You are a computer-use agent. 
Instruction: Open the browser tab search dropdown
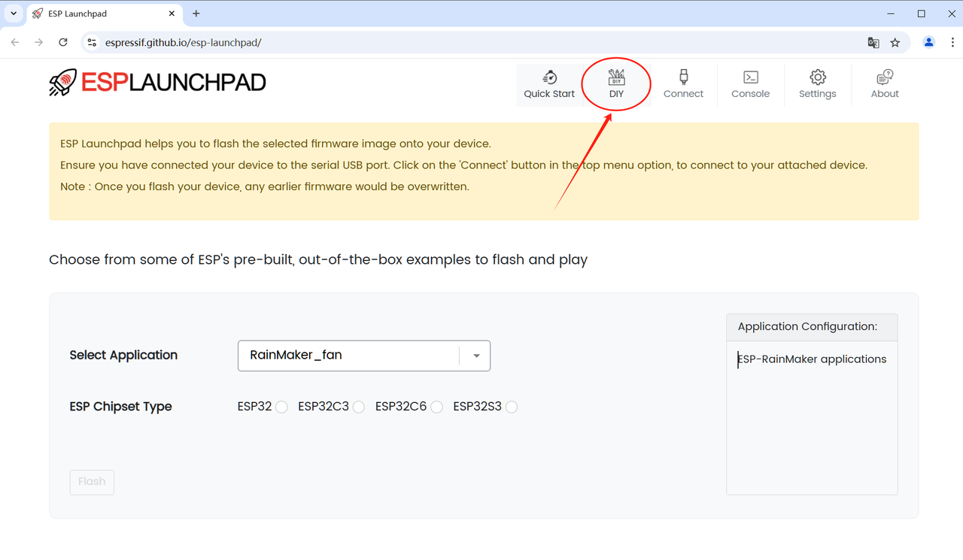pos(14,14)
